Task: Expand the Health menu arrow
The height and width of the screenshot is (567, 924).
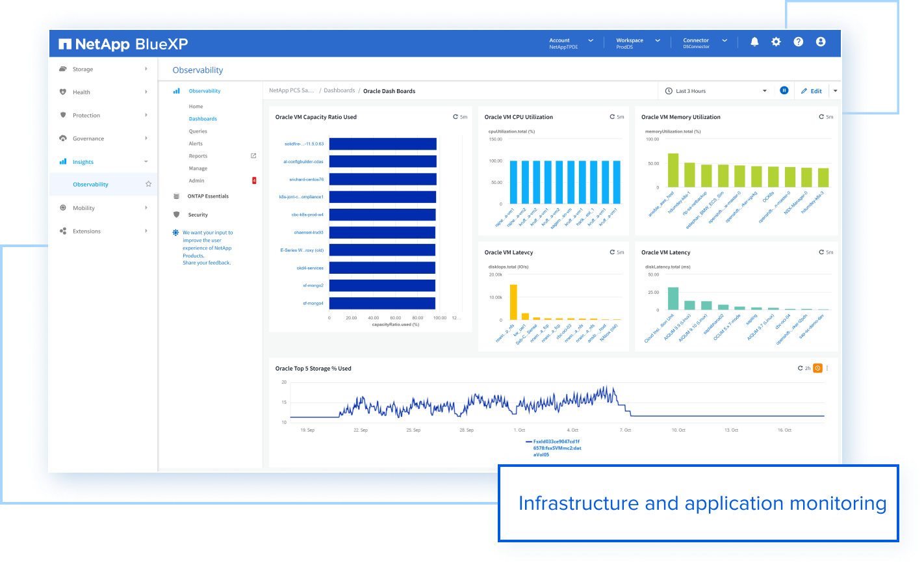Action: click(x=146, y=92)
